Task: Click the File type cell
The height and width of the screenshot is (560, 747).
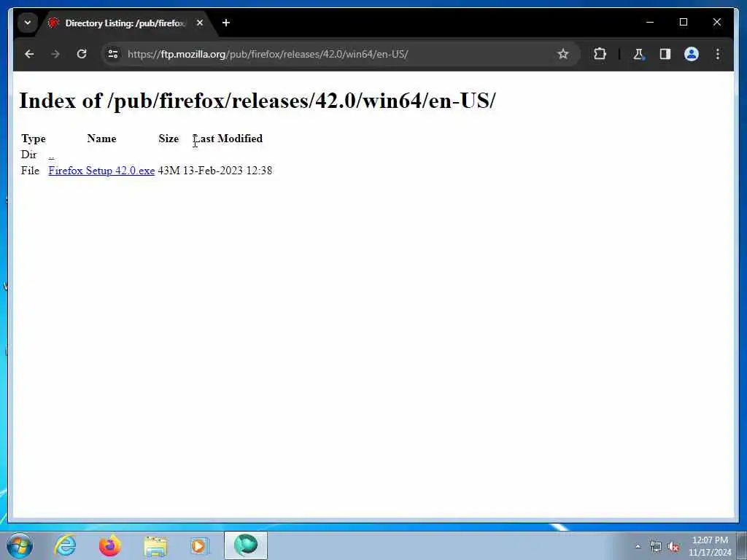Action: pos(30,171)
